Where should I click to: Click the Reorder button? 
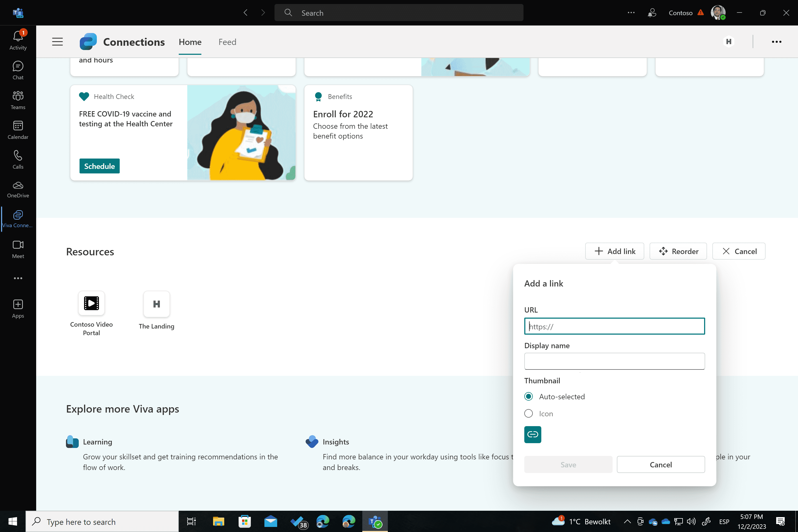[x=678, y=251]
